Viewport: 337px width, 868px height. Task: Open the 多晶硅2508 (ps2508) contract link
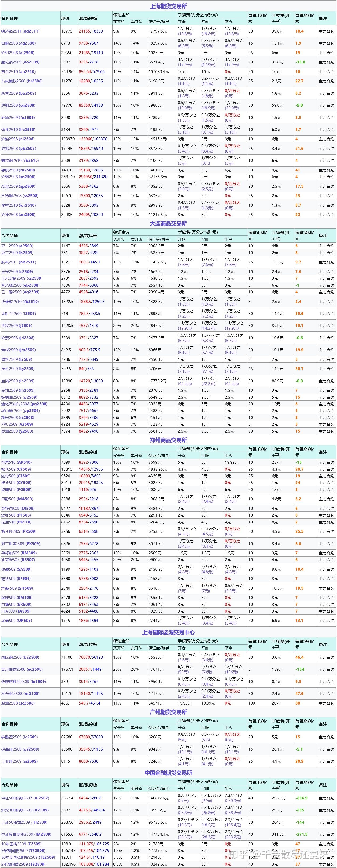(x=20, y=749)
